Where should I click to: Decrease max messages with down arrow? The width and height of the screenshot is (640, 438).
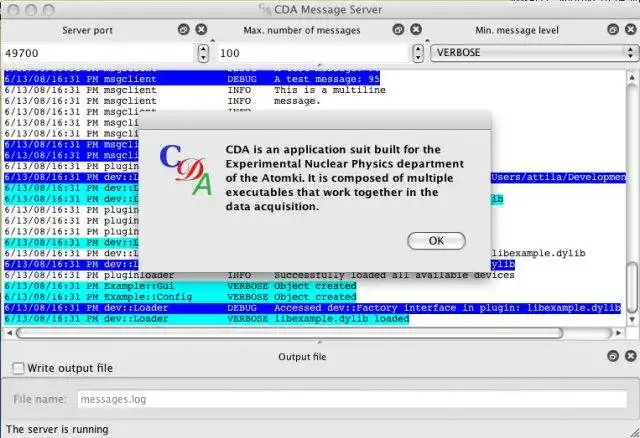pyautogui.click(x=418, y=58)
